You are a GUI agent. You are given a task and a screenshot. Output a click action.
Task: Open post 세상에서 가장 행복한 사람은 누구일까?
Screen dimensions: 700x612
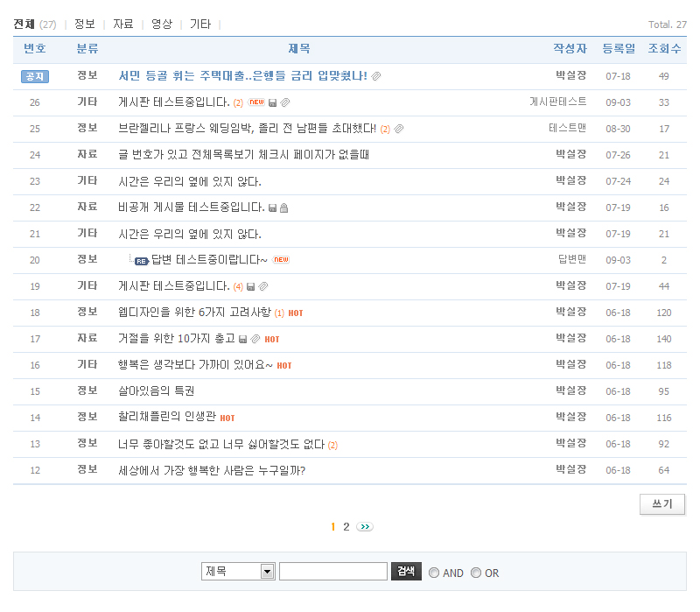pos(212,470)
